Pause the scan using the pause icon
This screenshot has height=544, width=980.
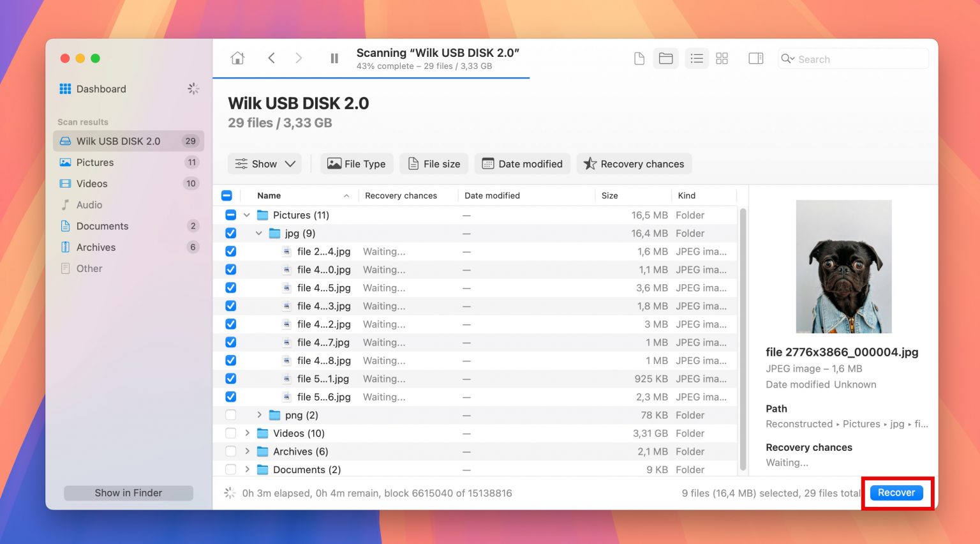pos(334,58)
